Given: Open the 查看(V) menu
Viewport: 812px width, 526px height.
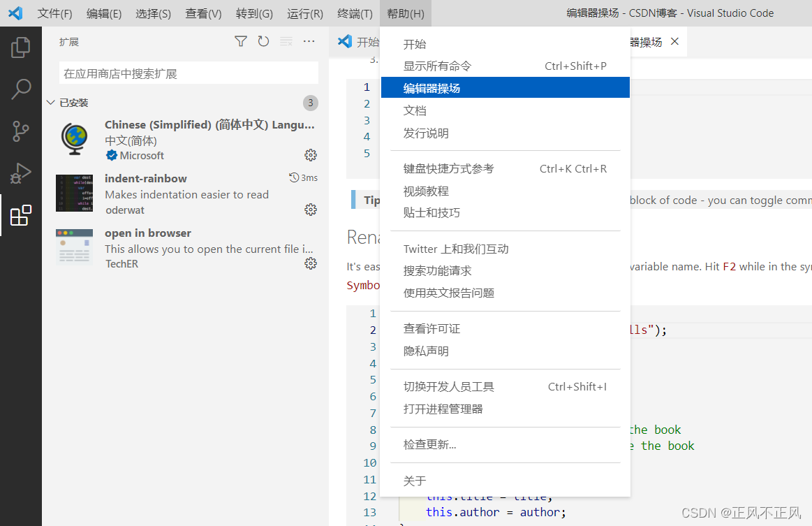Looking at the screenshot, I should pos(203,13).
